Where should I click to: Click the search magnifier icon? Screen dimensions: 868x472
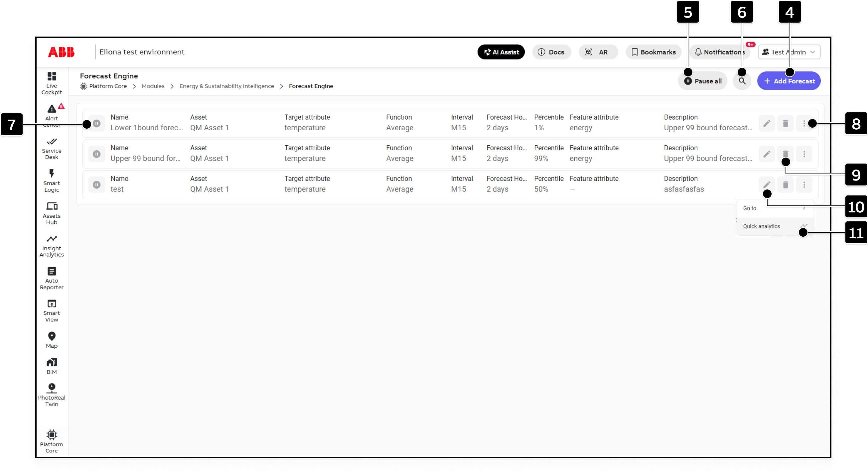(x=742, y=81)
